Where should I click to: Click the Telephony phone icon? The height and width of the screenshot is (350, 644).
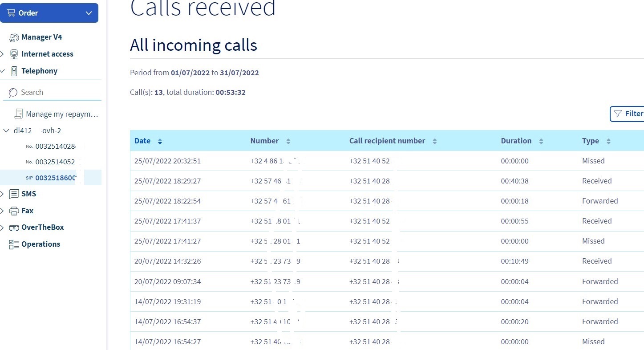(14, 71)
